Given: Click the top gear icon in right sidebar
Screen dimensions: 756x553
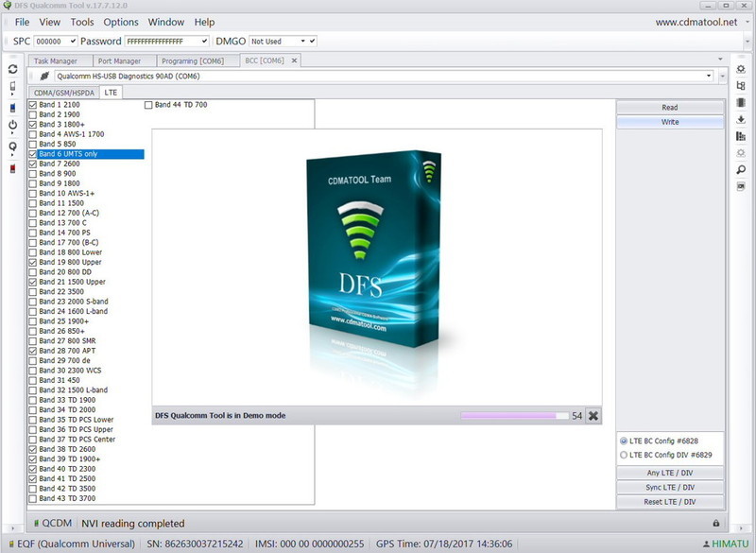Looking at the screenshot, I should (741, 69).
